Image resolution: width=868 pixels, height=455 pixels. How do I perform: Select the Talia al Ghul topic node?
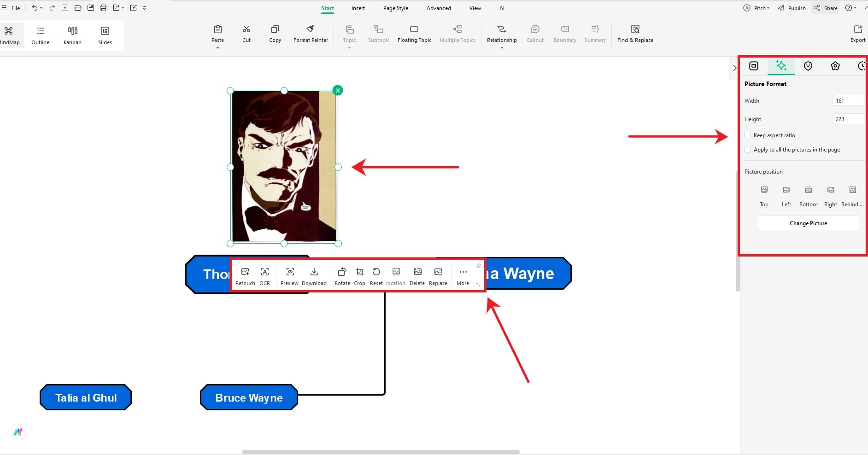86,397
